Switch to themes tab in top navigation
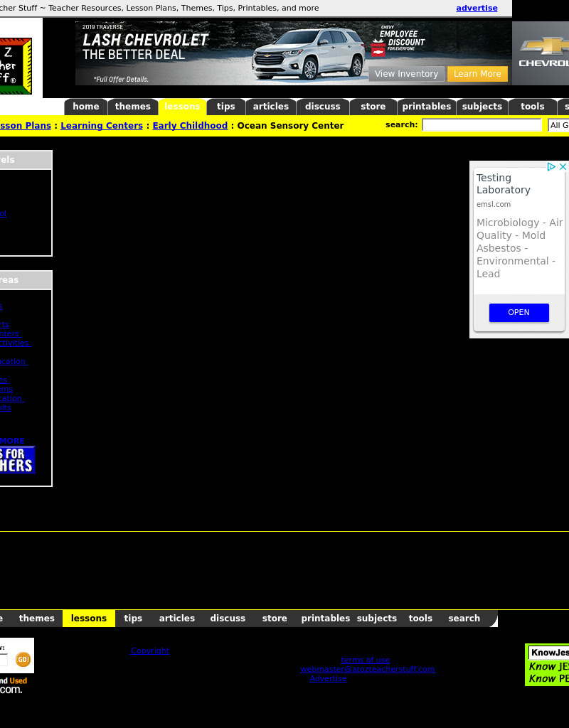The image size is (569, 728). point(133,107)
